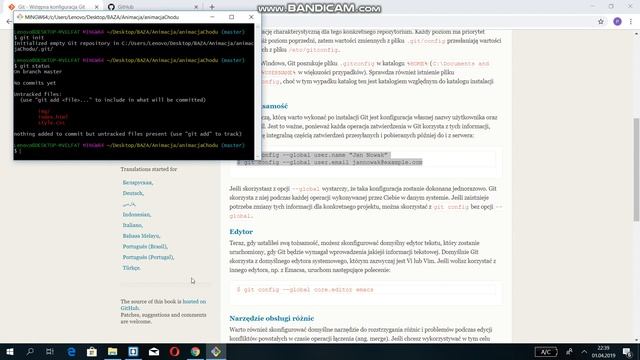This screenshot has width=640, height=360.
Task: Launch Opera browser from taskbar
Action: click(x=175, y=351)
